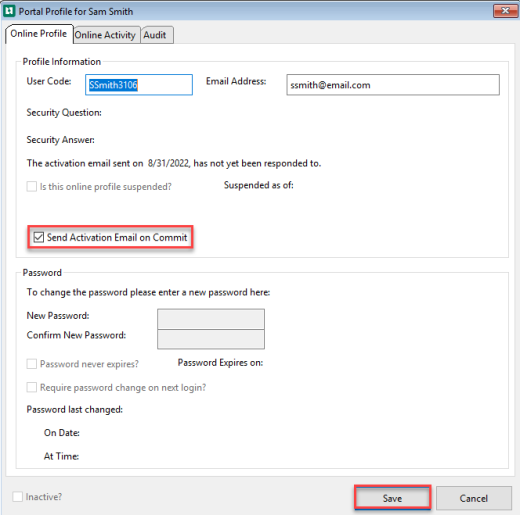This screenshot has width=520, height=515.
Task: Enable 'Password never expires?' checkbox
Action: [x=32, y=364]
